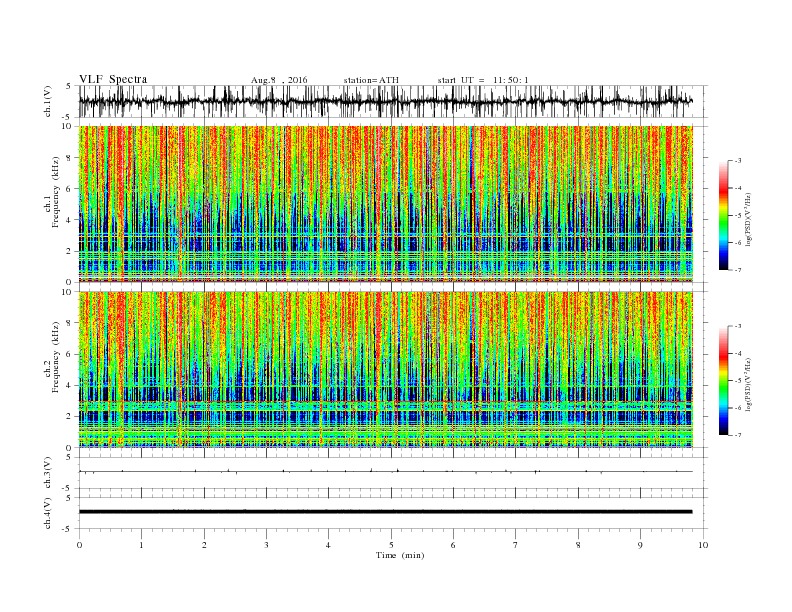Click the ch.1 'Frequency (kHz)' axis label
Screen dimensions: 792x612
click(56, 192)
